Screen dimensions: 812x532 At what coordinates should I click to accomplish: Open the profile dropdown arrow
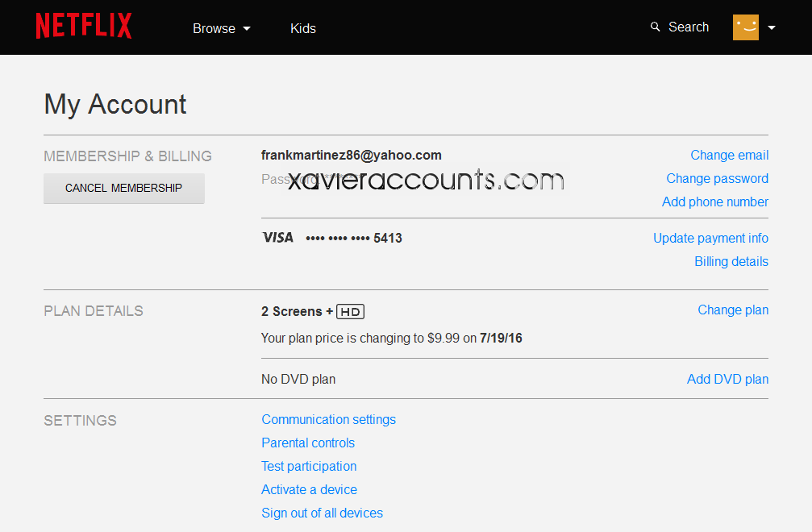(x=772, y=28)
